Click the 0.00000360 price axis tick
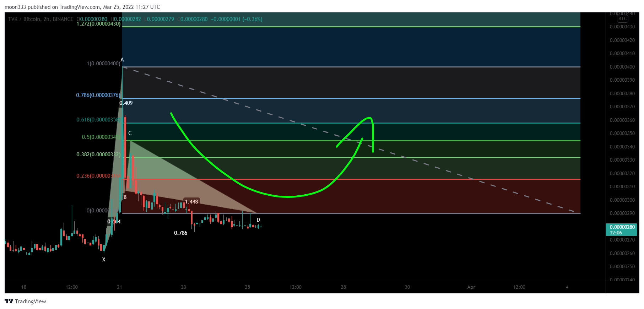The height and width of the screenshot is (309, 644). click(x=622, y=120)
